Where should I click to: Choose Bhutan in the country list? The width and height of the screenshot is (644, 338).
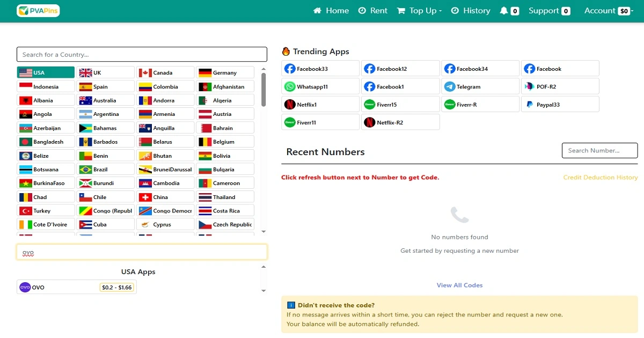(165, 156)
